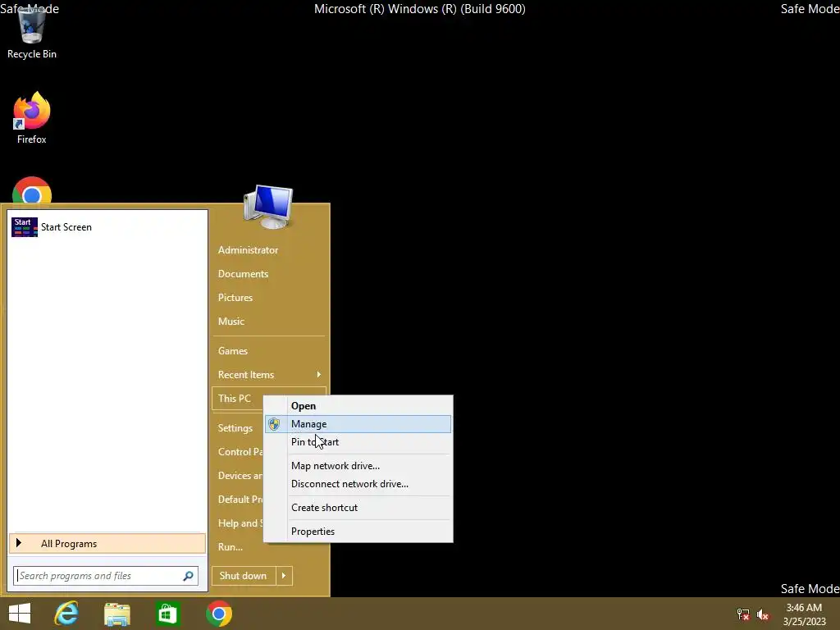Open Start Screen entry text
Screen dimensions: 840x630
[x=66, y=227]
